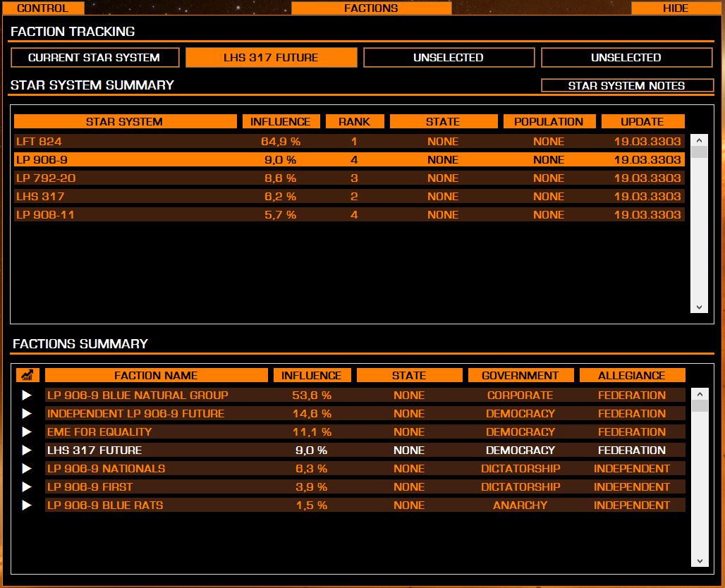Switch to the Control tab
The height and width of the screenshot is (588, 725).
42,8
